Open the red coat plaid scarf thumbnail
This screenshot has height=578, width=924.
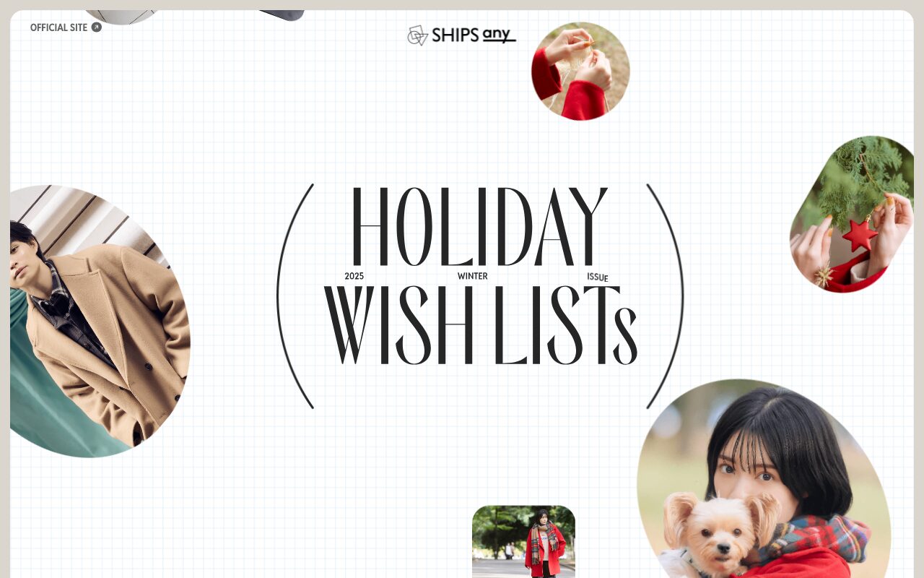click(523, 541)
